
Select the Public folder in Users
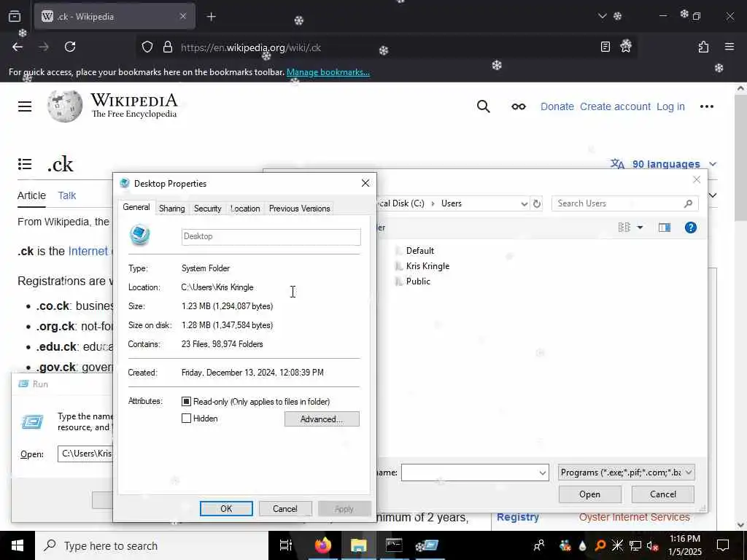point(413,281)
